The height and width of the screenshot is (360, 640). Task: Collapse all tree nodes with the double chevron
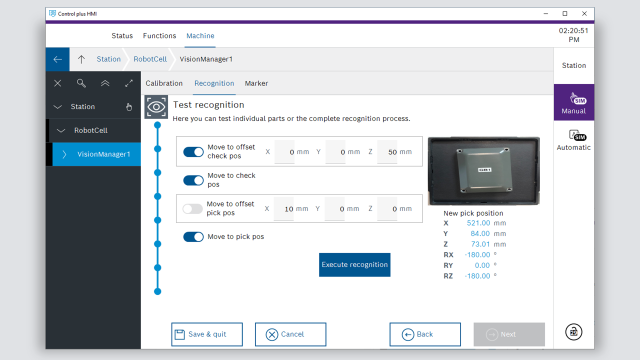(x=105, y=83)
